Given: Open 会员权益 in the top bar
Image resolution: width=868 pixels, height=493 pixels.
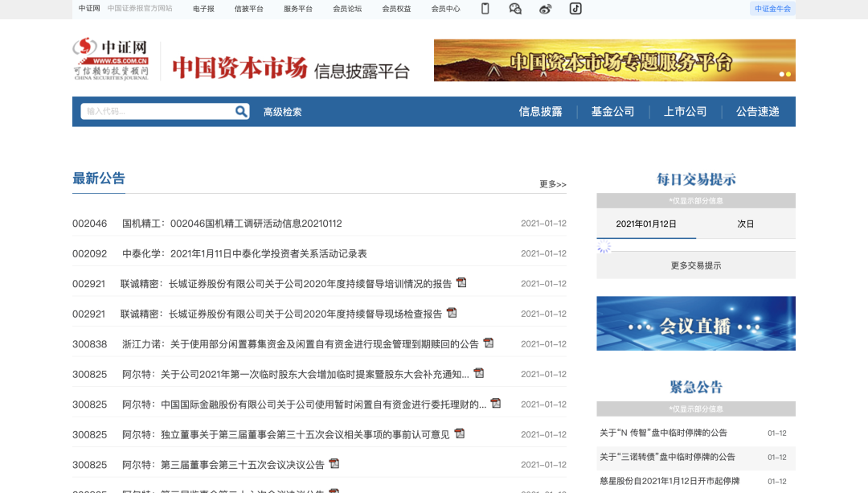Looking at the screenshot, I should [x=396, y=9].
